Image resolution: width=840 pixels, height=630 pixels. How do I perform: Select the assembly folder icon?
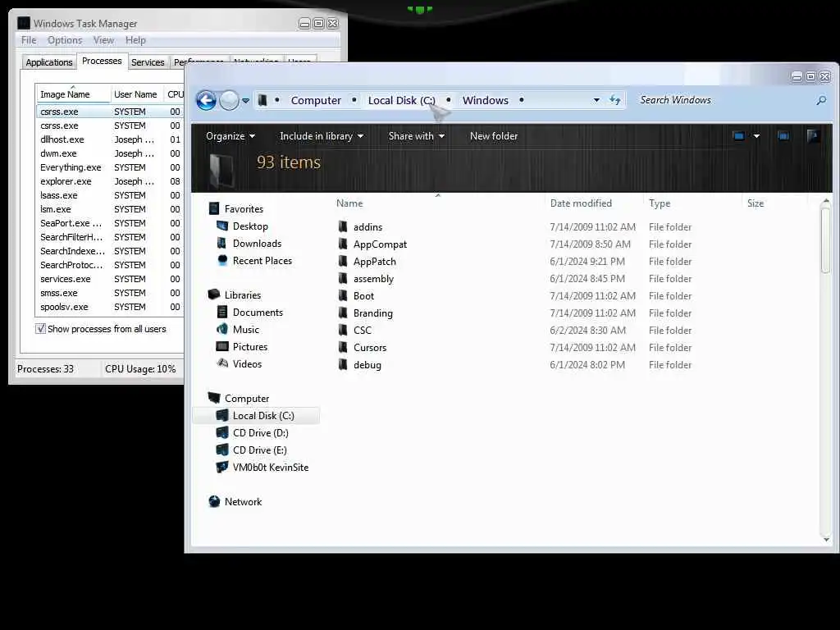coord(343,278)
